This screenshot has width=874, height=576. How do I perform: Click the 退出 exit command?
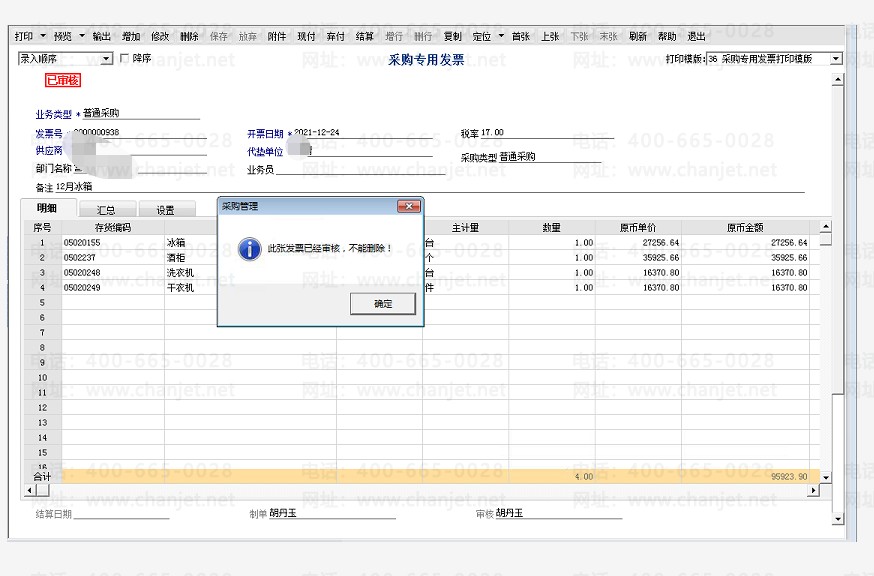tap(696, 36)
